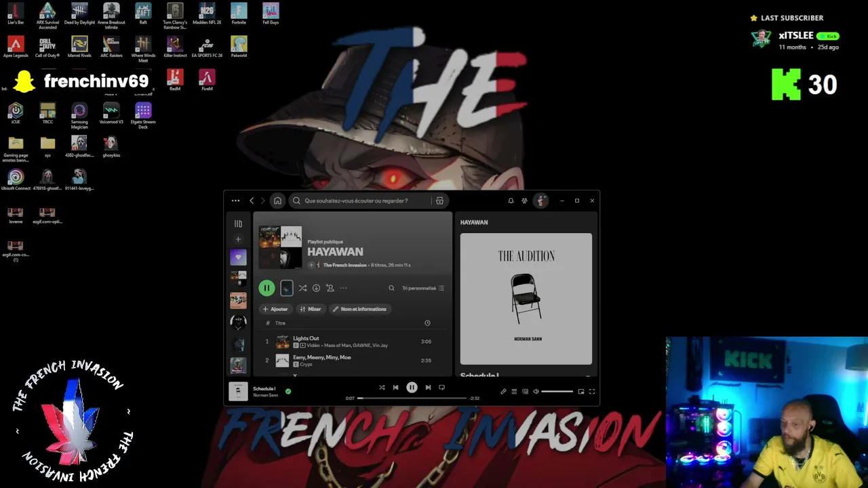The width and height of the screenshot is (868, 488).
Task: Open more options for the HAYAWAN playlist
Action: coord(343,288)
